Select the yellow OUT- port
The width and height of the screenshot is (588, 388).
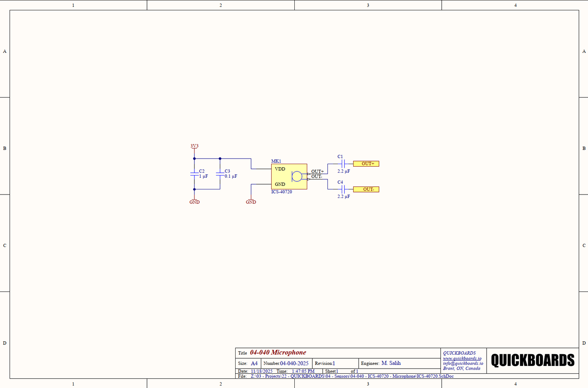click(x=366, y=189)
